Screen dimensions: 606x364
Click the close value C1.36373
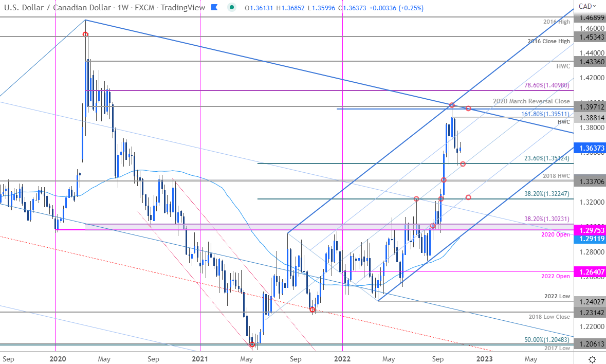point(352,8)
